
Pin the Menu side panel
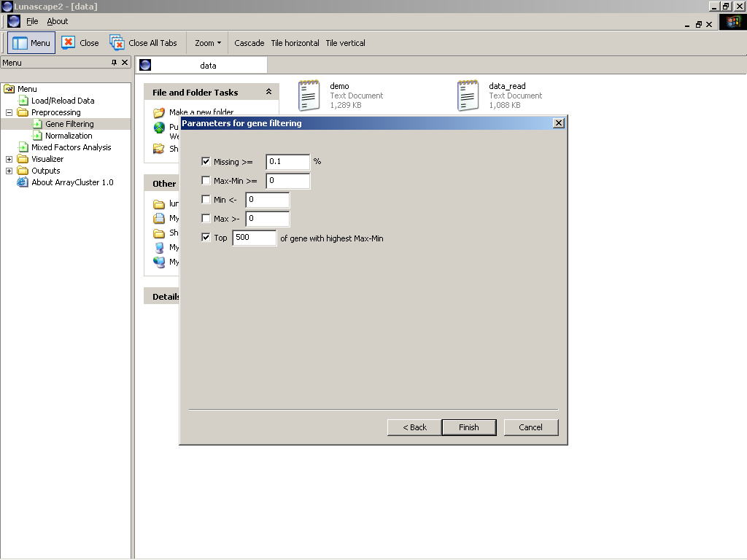114,63
